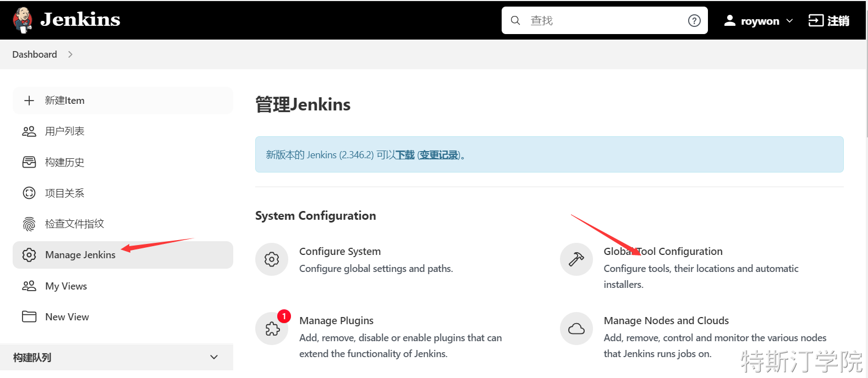
Task: Click the Manage Plugins puzzle icon
Action: (x=272, y=329)
